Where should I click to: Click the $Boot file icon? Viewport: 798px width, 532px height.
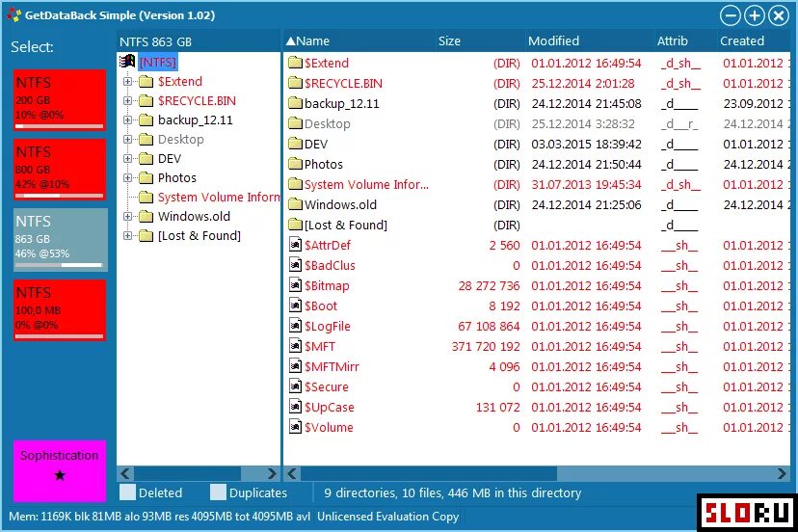[x=295, y=306]
